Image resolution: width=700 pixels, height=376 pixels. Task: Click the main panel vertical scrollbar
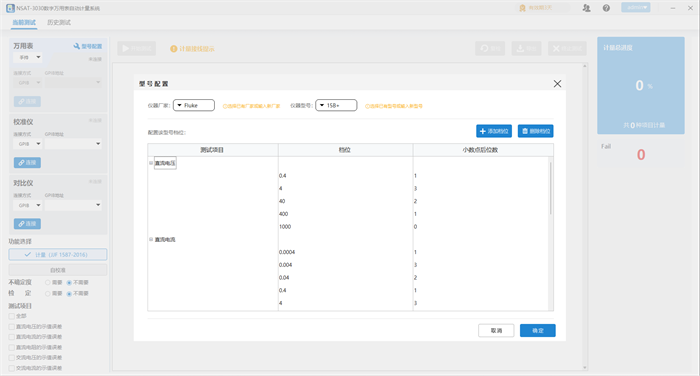tap(585, 217)
